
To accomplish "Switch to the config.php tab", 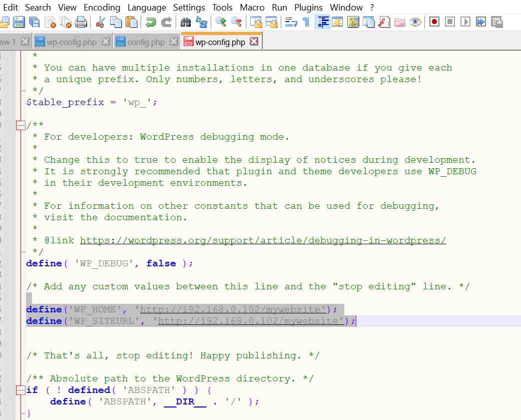I will point(146,42).
